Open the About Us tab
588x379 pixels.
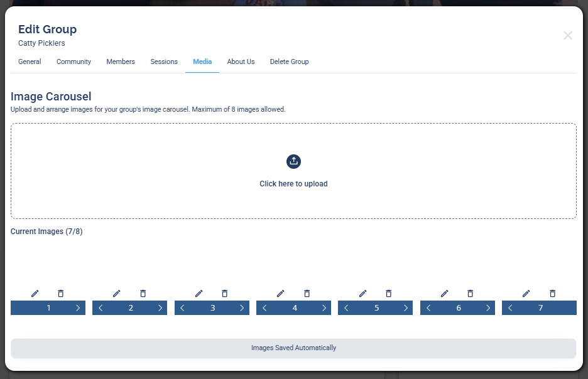click(x=241, y=61)
